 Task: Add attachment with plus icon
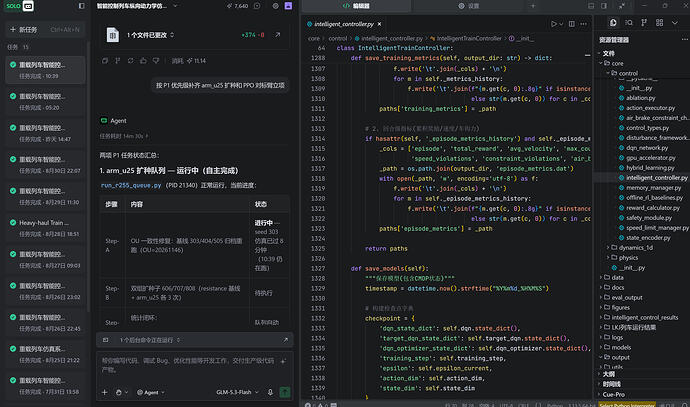tap(105, 392)
